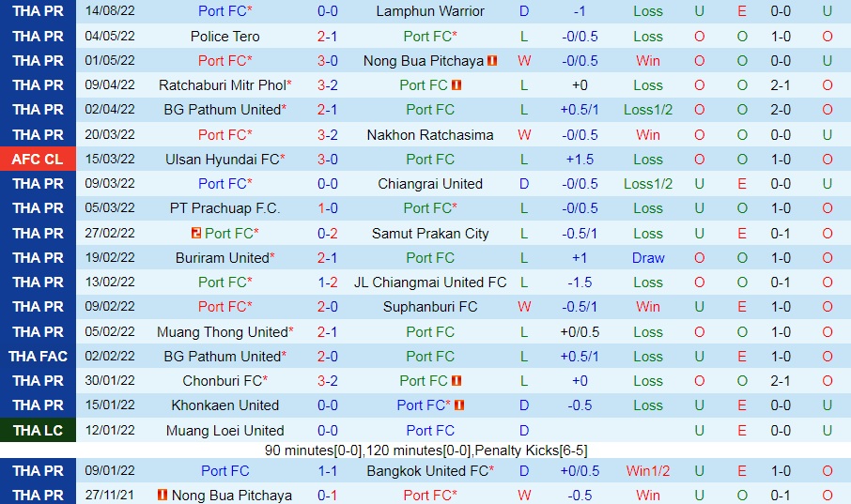
Task: Open Muang Loei United team page
Action: pos(224,431)
